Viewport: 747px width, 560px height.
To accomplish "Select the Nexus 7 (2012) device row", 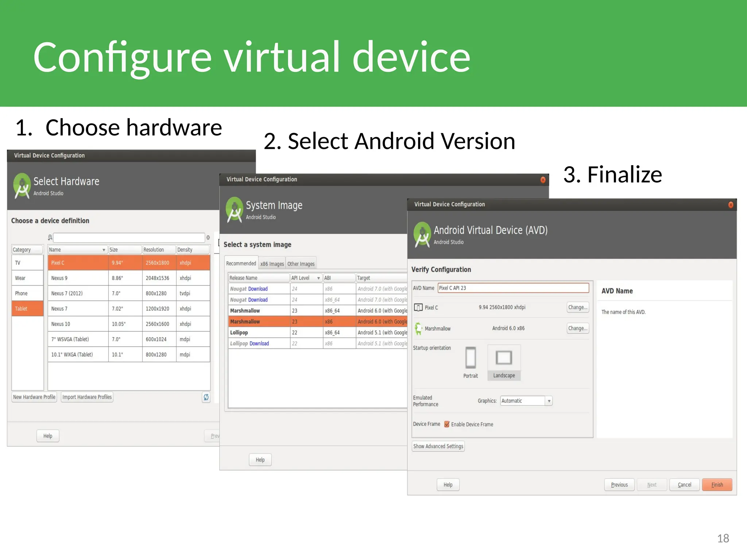I will point(129,293).
